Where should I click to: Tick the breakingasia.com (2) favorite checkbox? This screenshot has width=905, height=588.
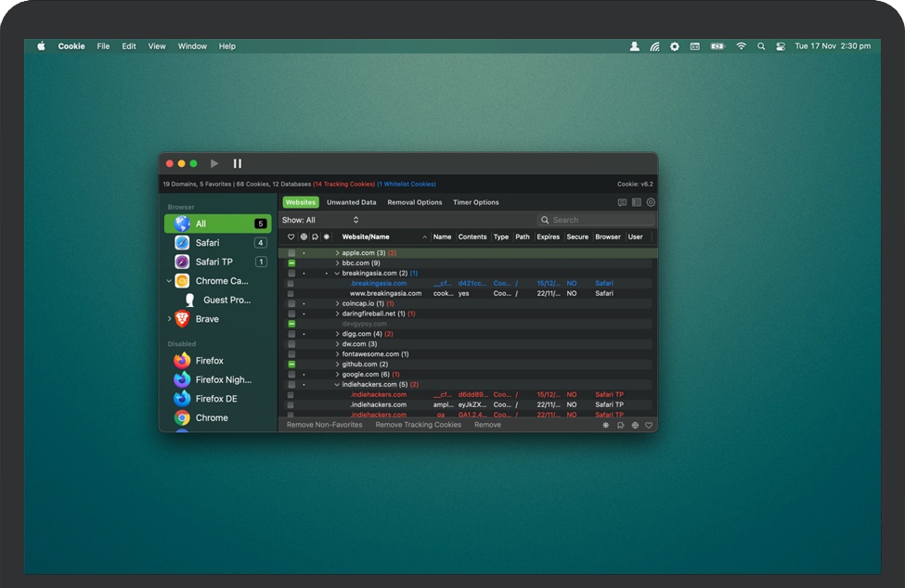[291, 274]
